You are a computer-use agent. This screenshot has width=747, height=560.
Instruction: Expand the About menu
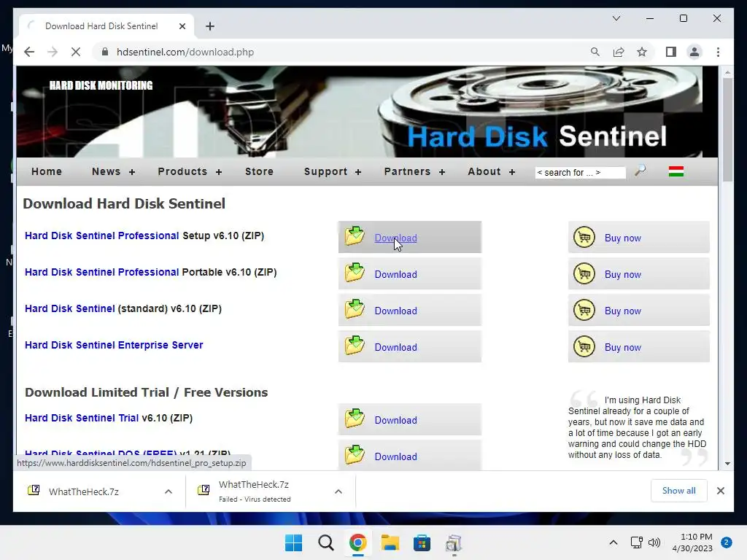click(491, 171)
